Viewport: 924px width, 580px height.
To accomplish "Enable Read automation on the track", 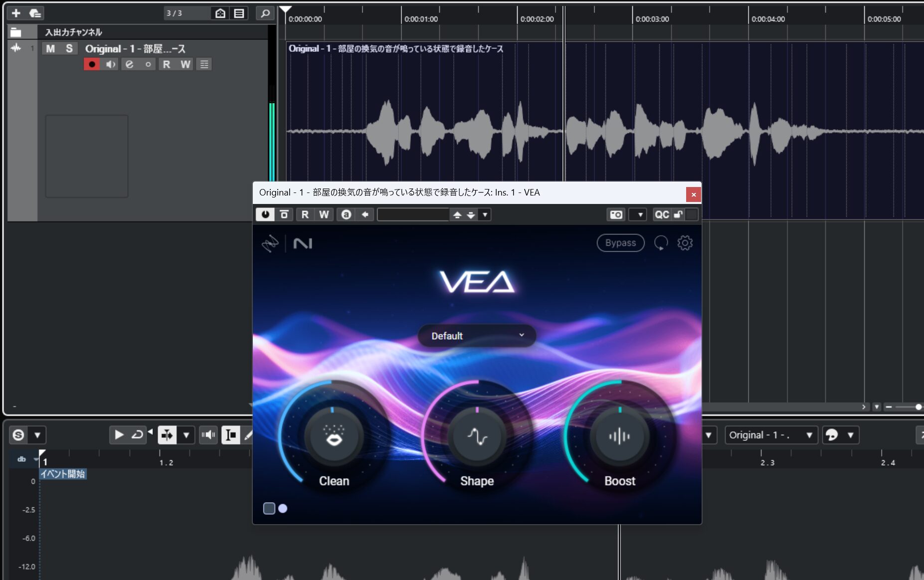I will pos(167,64).
